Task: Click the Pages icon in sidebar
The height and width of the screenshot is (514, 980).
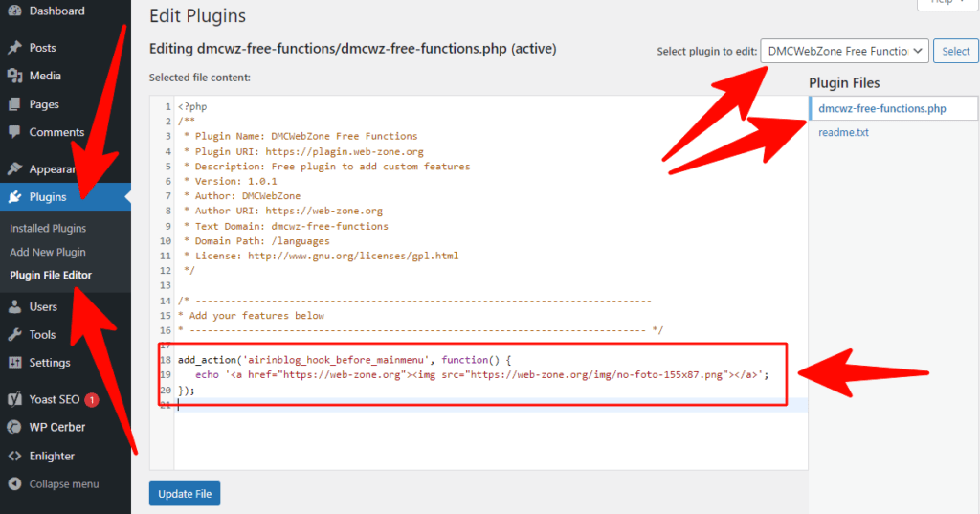Action: [15, 103]
